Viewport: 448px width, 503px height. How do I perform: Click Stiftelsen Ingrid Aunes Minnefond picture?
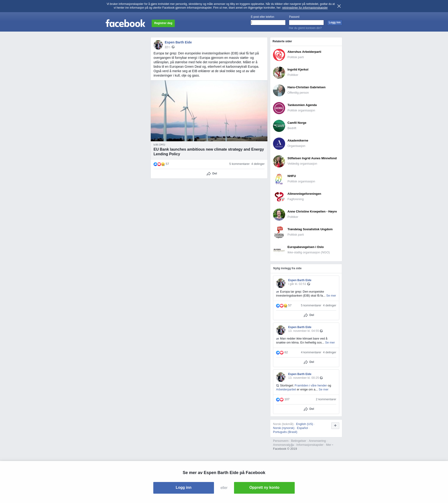pos(279,161)
